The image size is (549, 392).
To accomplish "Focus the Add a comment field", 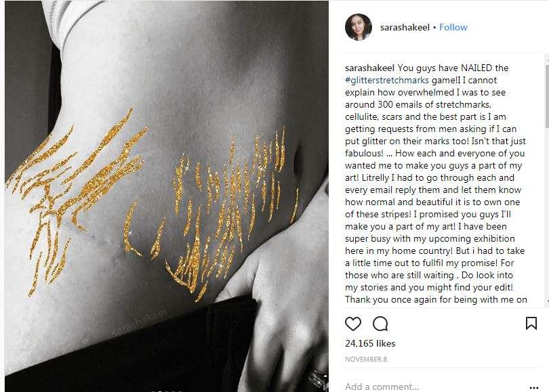I will click(434, 387).
